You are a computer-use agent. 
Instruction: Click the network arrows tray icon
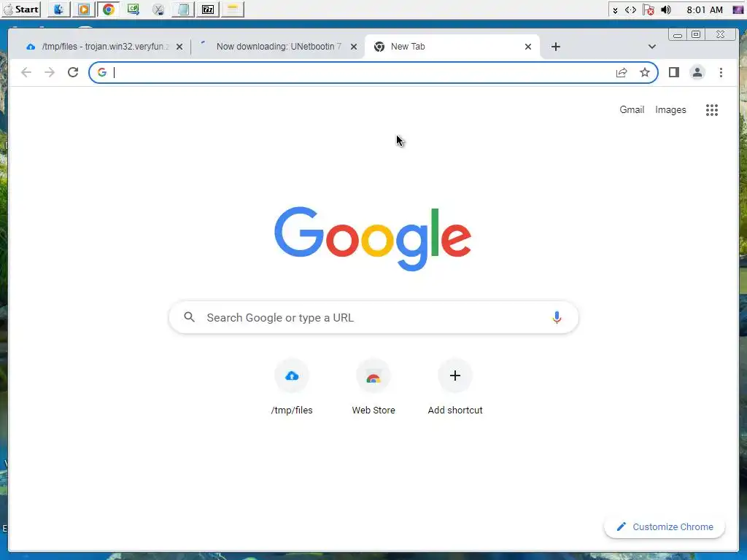pos(630,10)
